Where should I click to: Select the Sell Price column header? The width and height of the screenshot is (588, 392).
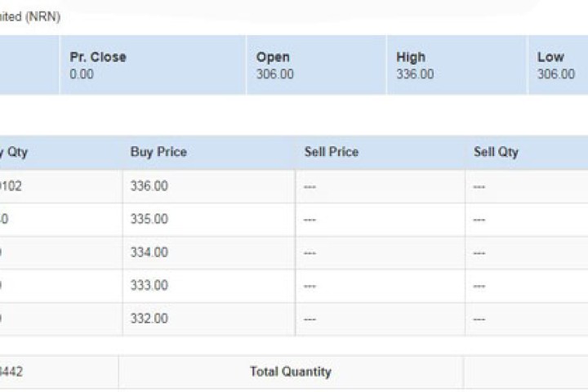[x=332, y=152]
